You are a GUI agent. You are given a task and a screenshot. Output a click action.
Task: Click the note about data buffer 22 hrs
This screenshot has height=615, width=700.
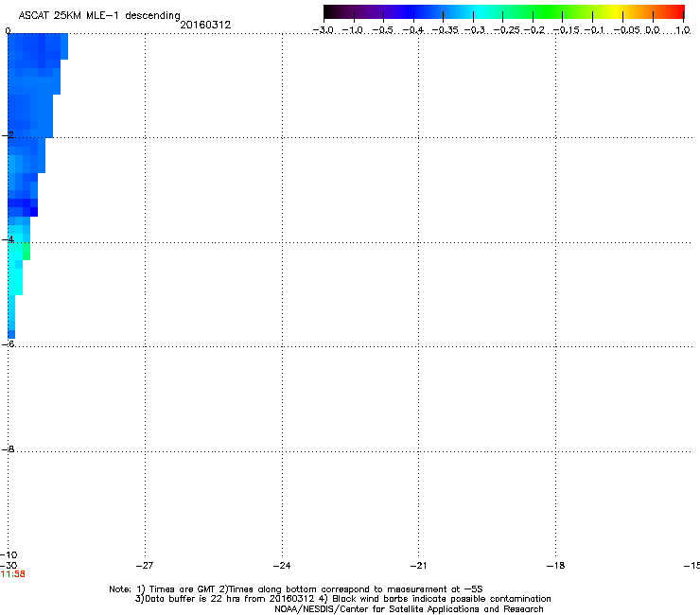227,599
